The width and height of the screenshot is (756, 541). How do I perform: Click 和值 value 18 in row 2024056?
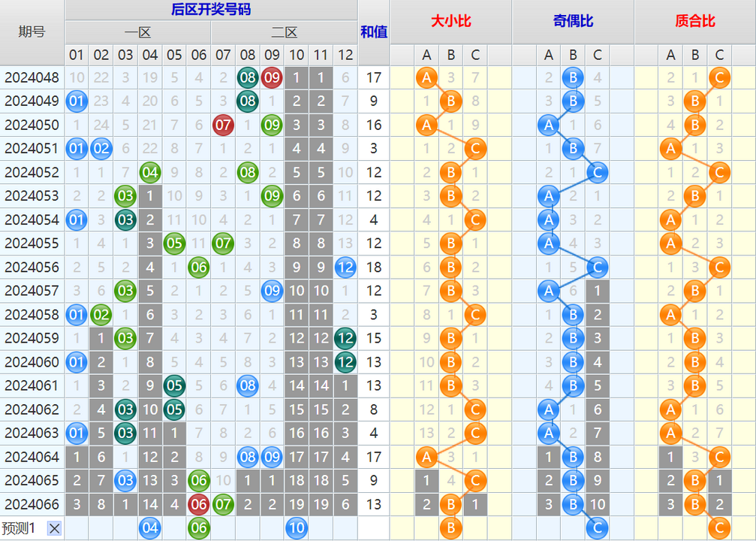374,267
